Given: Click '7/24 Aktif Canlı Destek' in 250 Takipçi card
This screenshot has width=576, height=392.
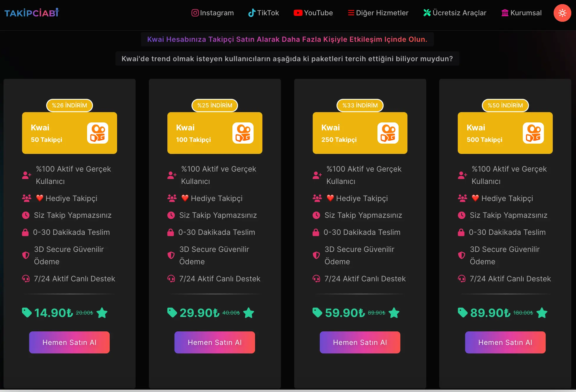Looking at the screenshot, I should click(x=365, y=279).
